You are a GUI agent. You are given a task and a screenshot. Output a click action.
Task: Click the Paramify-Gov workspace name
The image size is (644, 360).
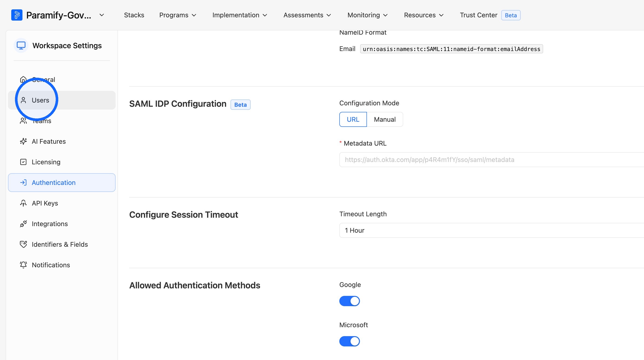pyautogui.click(x=59, y=15)
